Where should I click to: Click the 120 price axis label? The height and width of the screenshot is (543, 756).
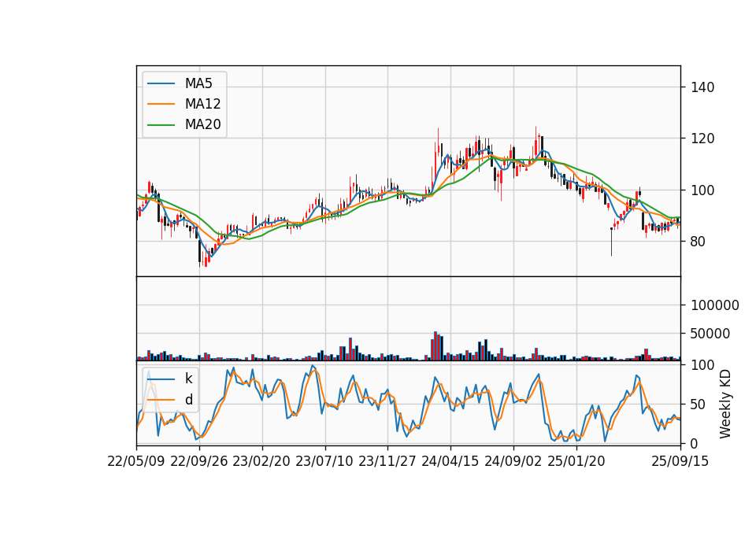coord(702,139)
